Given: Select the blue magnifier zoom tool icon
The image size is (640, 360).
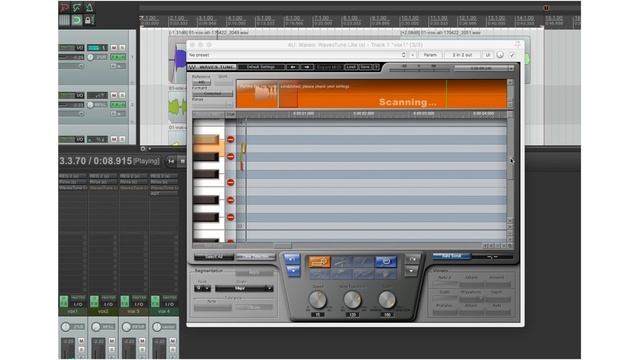Looking at the screenshot, I should 386,261.
